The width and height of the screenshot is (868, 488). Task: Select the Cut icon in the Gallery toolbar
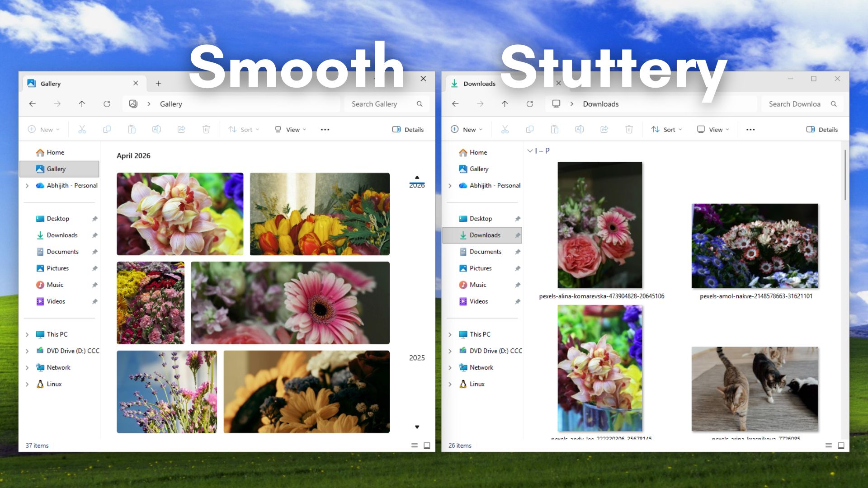click(x=82, y=129)
